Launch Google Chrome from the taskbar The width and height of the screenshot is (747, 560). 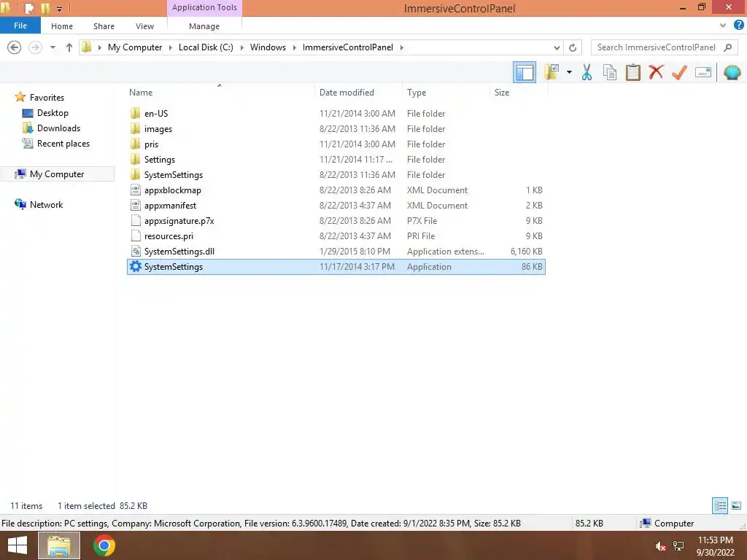tap(104, 545)
